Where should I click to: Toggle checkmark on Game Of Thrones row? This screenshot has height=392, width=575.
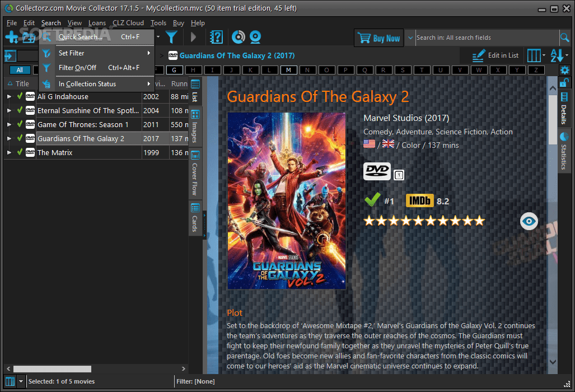(x=20, y=124)
